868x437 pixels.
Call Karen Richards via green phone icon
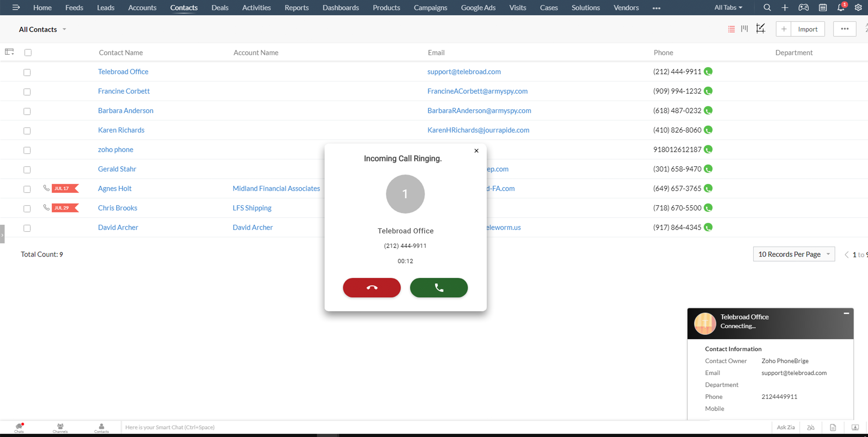click(x=708, y=130)
